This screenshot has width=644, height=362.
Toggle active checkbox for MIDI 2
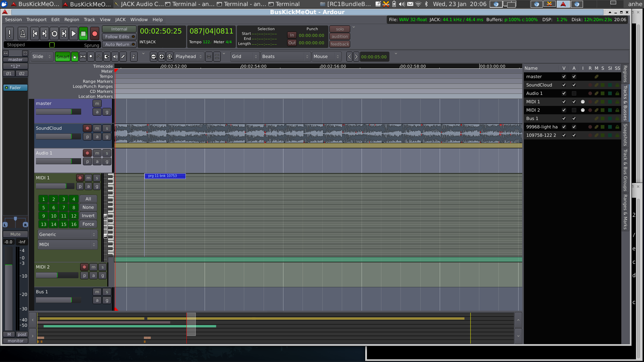pos(574,110)
